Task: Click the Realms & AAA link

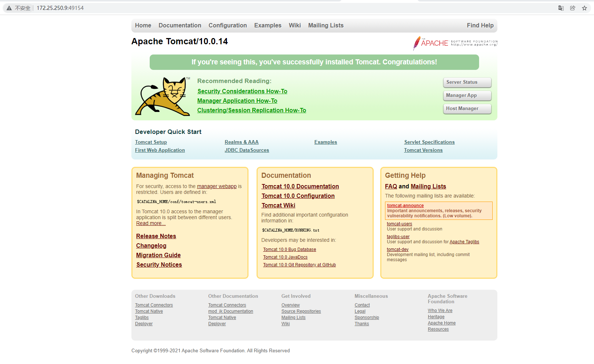Action: point(242,142)
